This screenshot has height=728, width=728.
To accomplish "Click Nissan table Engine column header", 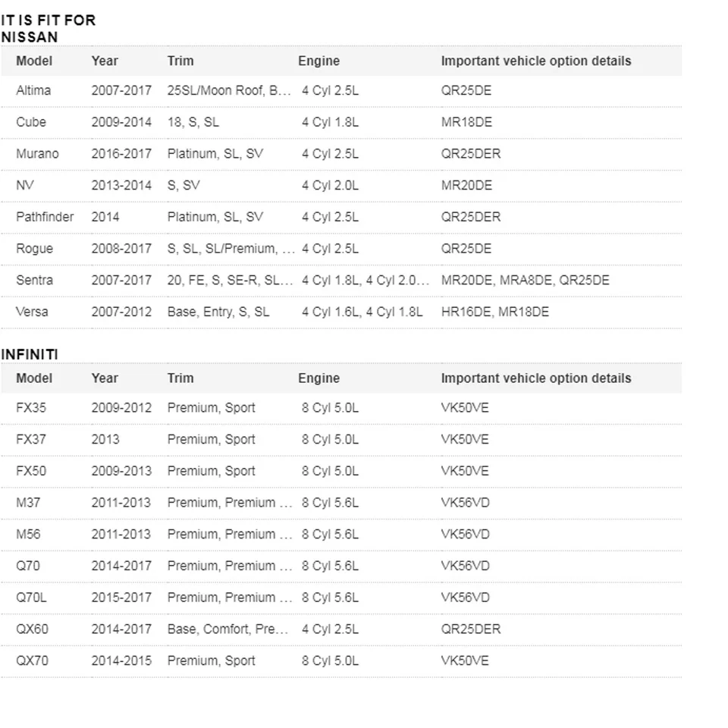I will (318, 61).
